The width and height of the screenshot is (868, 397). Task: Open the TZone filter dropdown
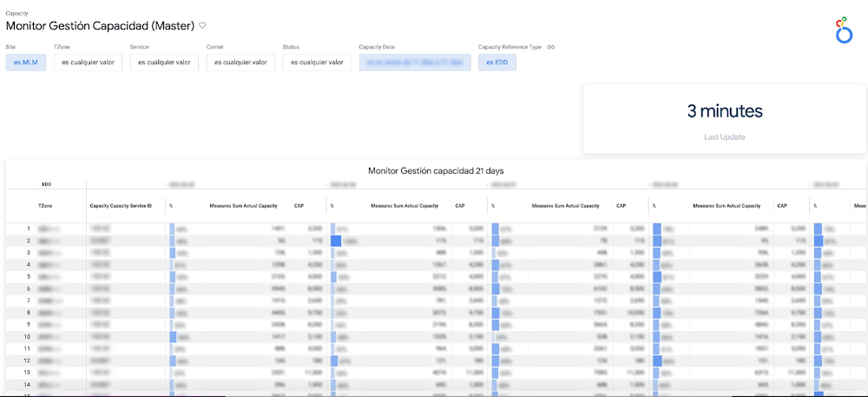coord(88,63)
